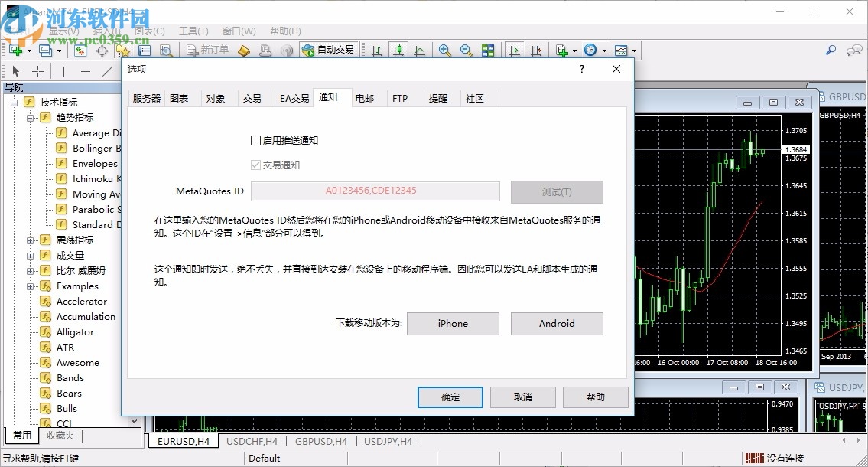Screen dimensions: 868x467
Task: Open dropdown arrow next to periods clock
Action: (604, 51)
